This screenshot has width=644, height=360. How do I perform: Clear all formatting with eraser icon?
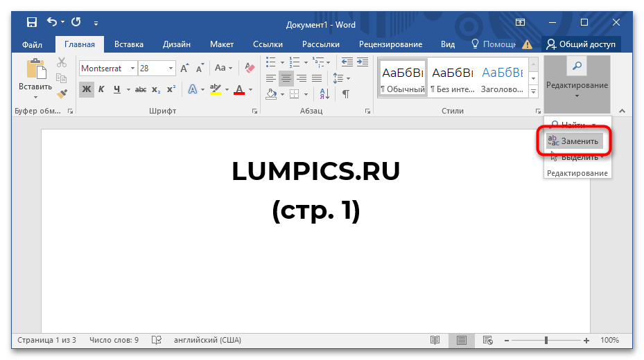coord(250,68)
